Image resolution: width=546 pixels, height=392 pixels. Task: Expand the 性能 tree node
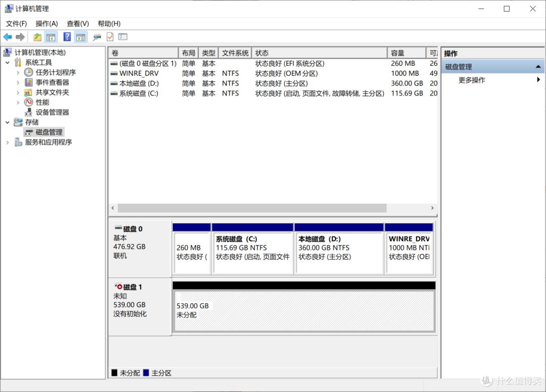[x=18, y=103]
